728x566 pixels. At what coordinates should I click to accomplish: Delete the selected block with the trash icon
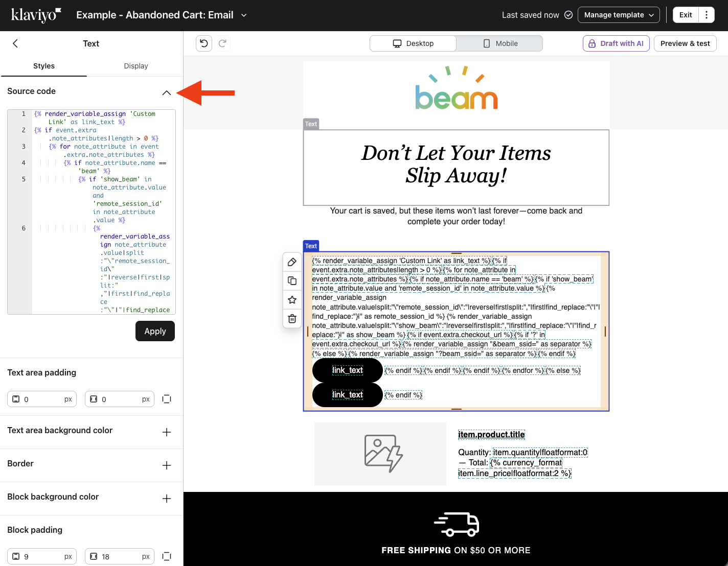tap(292, 319)
